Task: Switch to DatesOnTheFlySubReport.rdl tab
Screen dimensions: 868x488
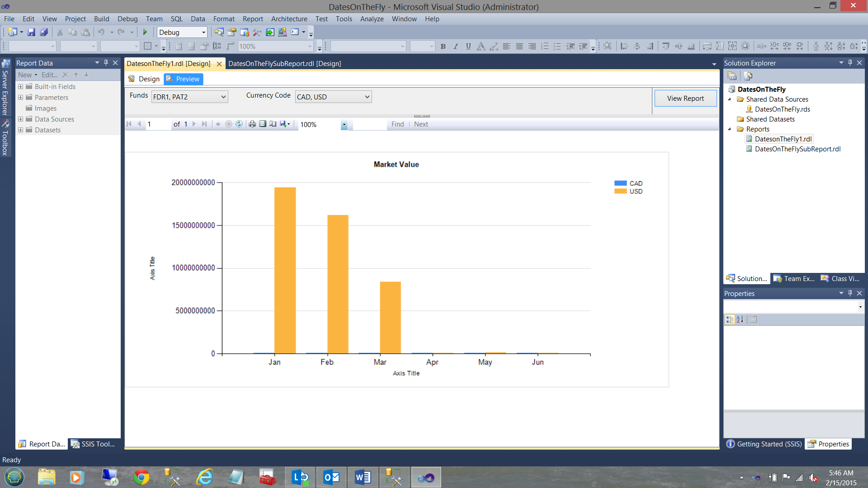Action: pyautogui.click(x=284, y=64)
